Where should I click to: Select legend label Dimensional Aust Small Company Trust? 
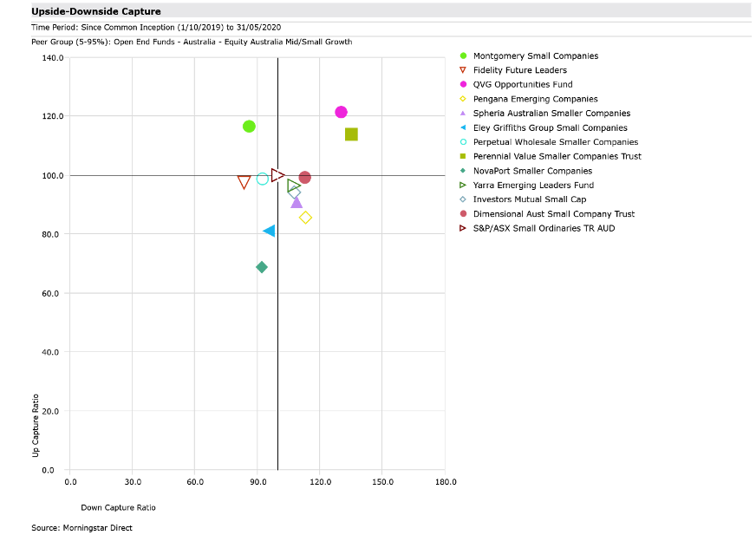click(x=554, y=213)
